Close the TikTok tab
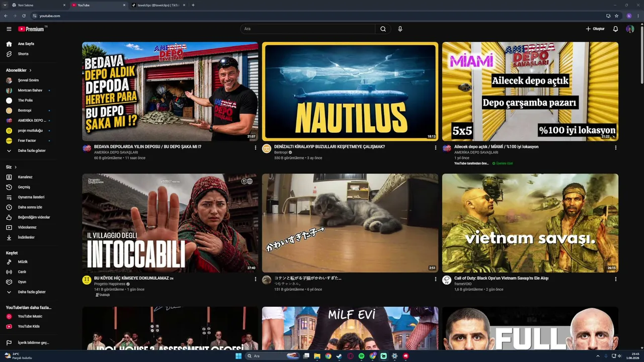Viewport: 644px width, 362px height. pyautogui.click(x=184, y=5)
